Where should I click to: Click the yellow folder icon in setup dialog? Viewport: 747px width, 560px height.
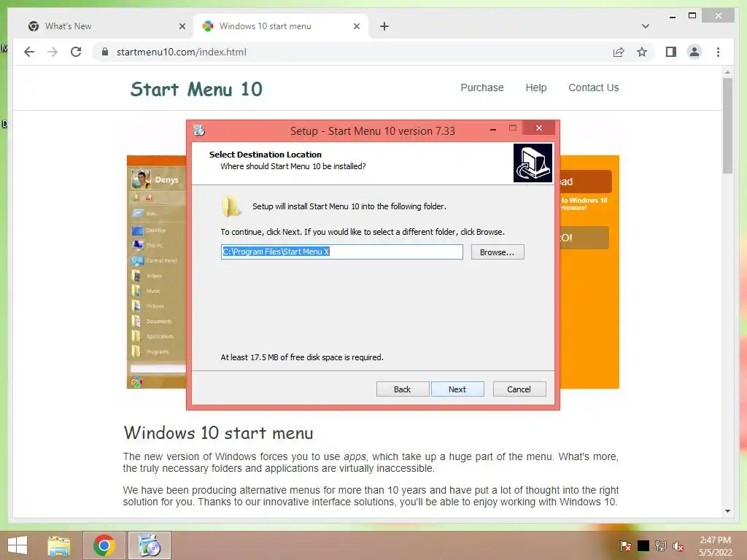click(x=231, y=206)
